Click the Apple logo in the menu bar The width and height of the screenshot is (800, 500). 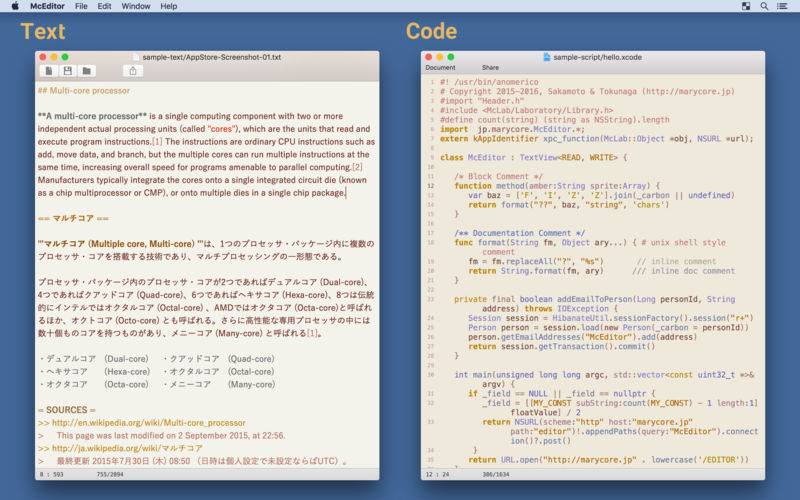(x=15, y=6)
